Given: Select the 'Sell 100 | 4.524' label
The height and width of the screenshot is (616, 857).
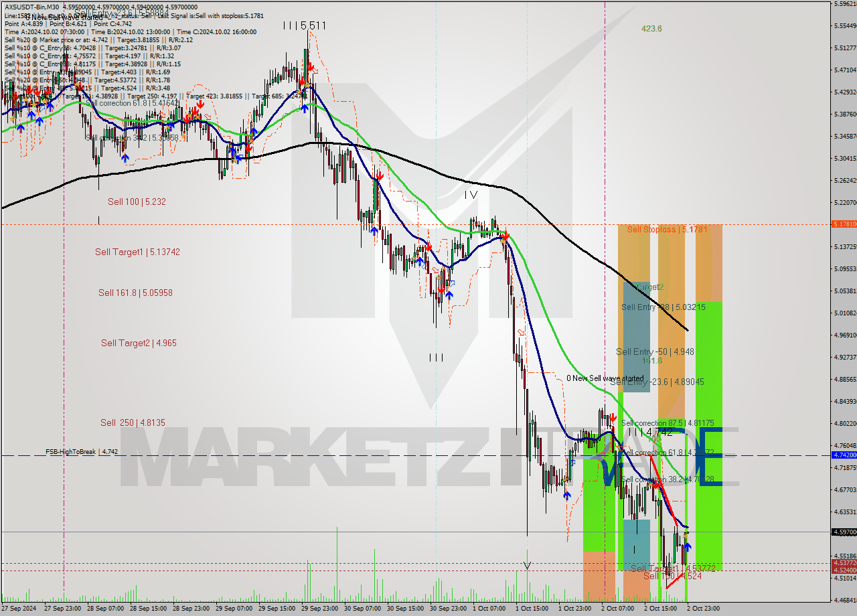Looking at the screenshot, I should pyautogui.click(x=673, y=576).
